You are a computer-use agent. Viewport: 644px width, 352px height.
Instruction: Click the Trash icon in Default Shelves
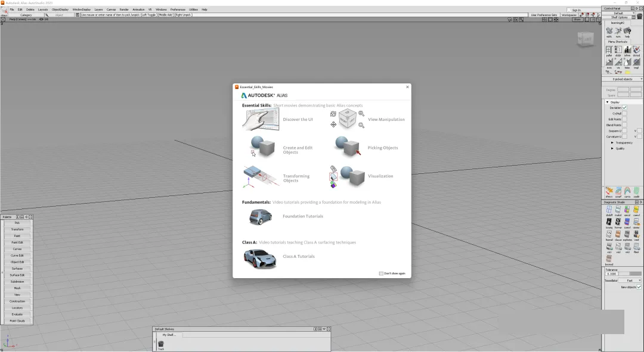point(160,344)
